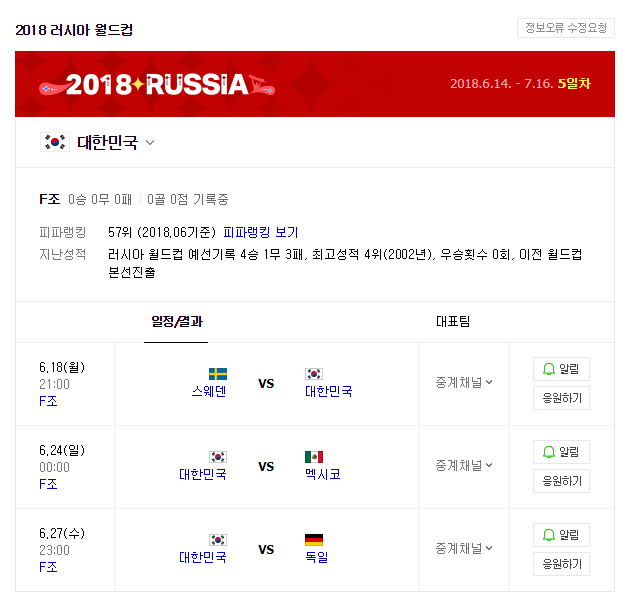Screen dimensions: 631x593
Task: Click 응원하기 for the Mexico match
Action: (561, 481)
